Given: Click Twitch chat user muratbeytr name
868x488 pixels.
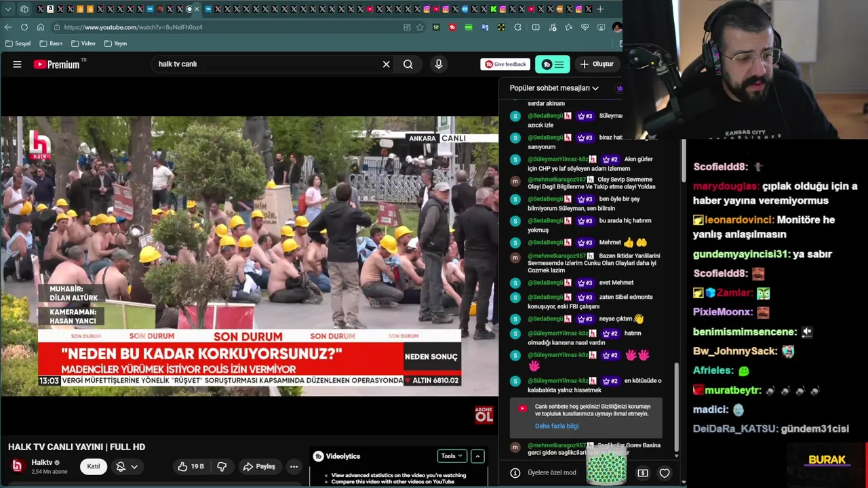Looking at the screenshot, I should point(731,390).
